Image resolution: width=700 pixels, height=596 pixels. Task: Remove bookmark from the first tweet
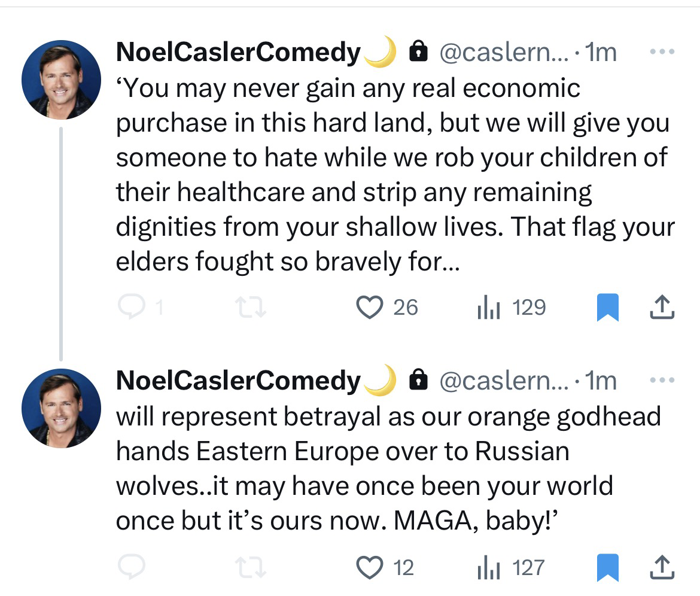click(607, 308)
